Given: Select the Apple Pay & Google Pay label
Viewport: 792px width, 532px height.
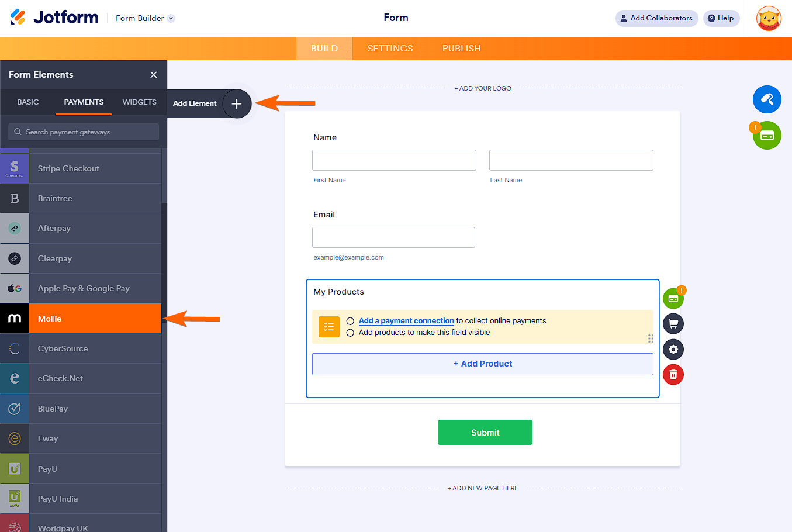Looking at the screenshot, I should coord(84,289).
